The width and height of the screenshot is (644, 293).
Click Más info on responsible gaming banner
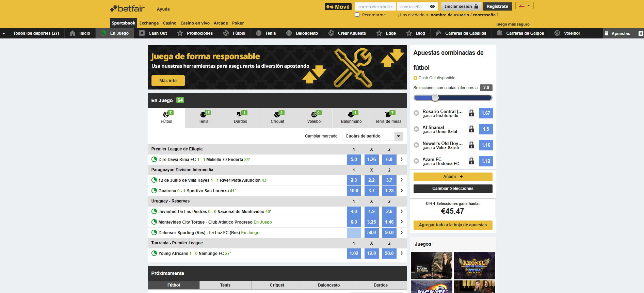[x=168, y=81]
